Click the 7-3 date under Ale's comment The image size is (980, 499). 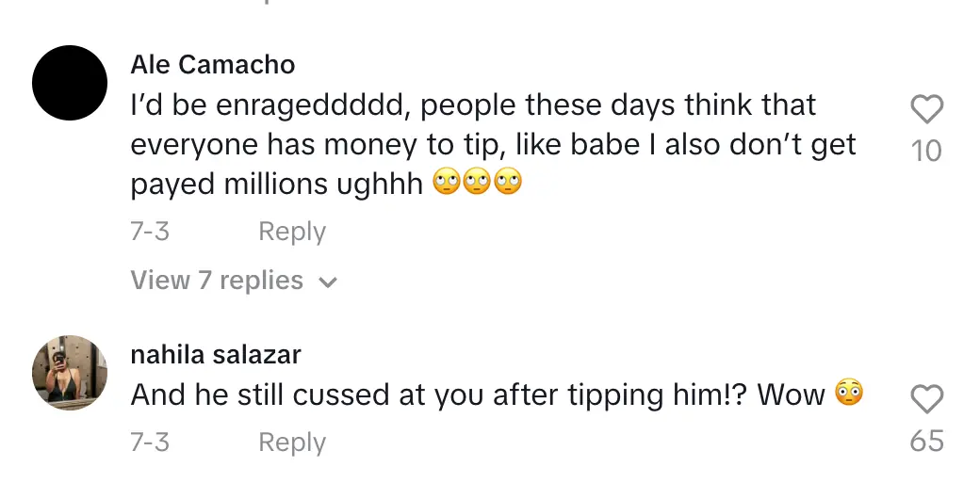click(x=150, y=231)
